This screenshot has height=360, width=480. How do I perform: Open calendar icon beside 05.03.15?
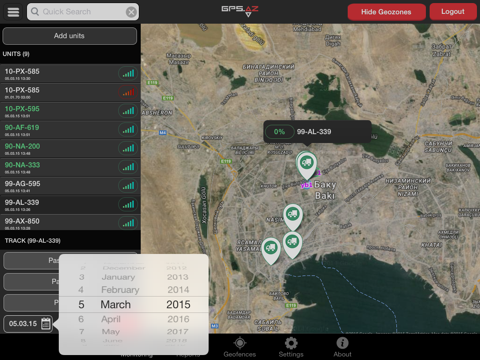click(46, 324)
